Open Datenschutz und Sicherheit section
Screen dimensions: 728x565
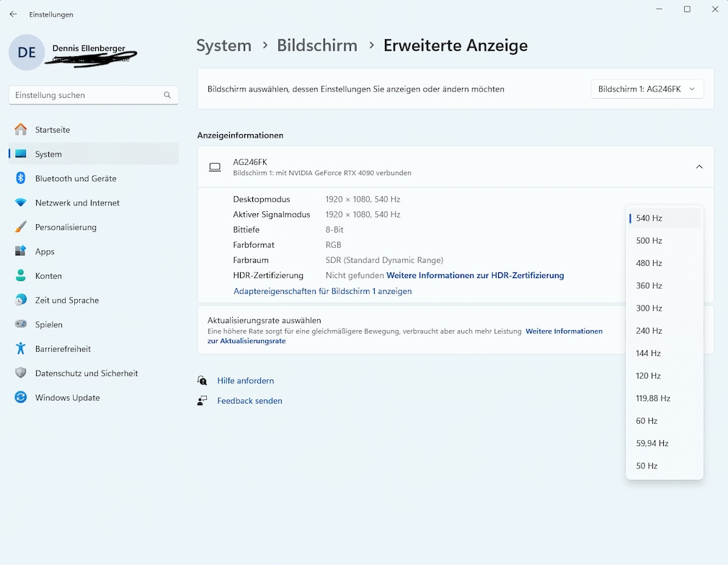point(86,373)
